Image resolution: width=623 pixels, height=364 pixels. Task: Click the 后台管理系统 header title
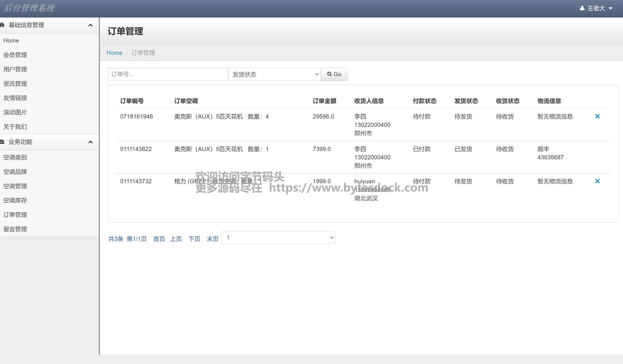tap(29, 8)
